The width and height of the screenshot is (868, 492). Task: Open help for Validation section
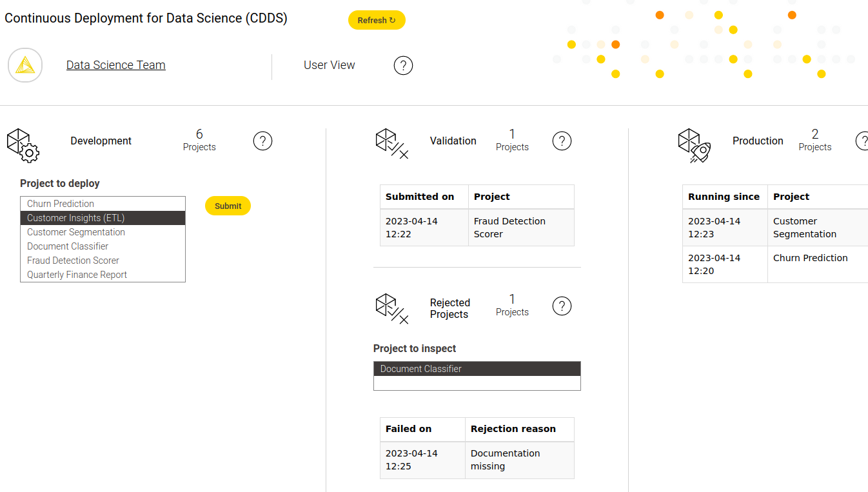coord(562,141)
